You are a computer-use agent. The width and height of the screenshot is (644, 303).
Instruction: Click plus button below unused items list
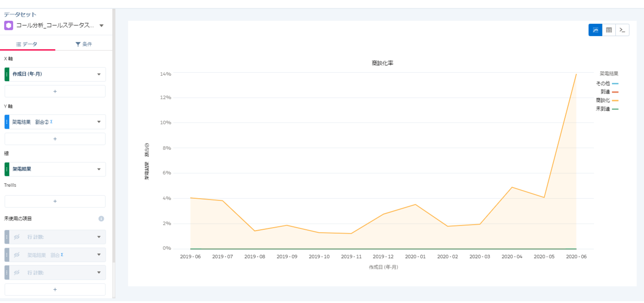[55, 289]
